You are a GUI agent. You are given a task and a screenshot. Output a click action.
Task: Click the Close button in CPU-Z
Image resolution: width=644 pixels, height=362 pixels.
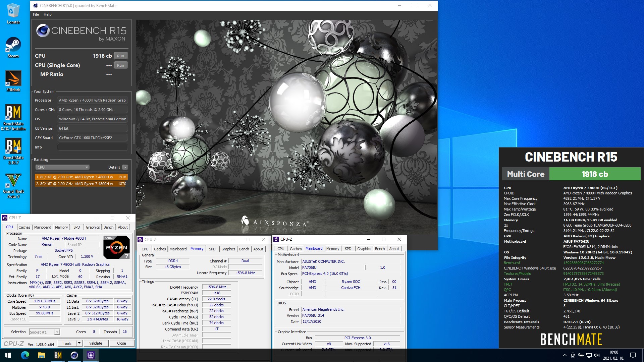121,343
